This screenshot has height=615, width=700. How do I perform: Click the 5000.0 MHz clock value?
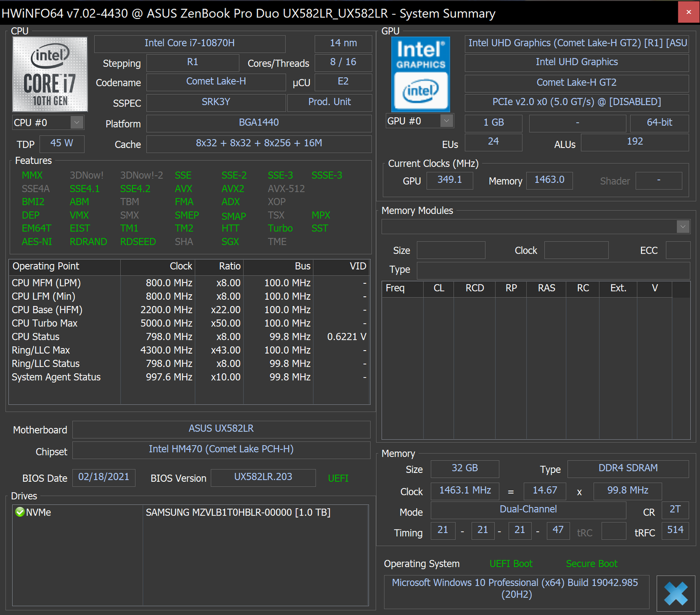166,323
